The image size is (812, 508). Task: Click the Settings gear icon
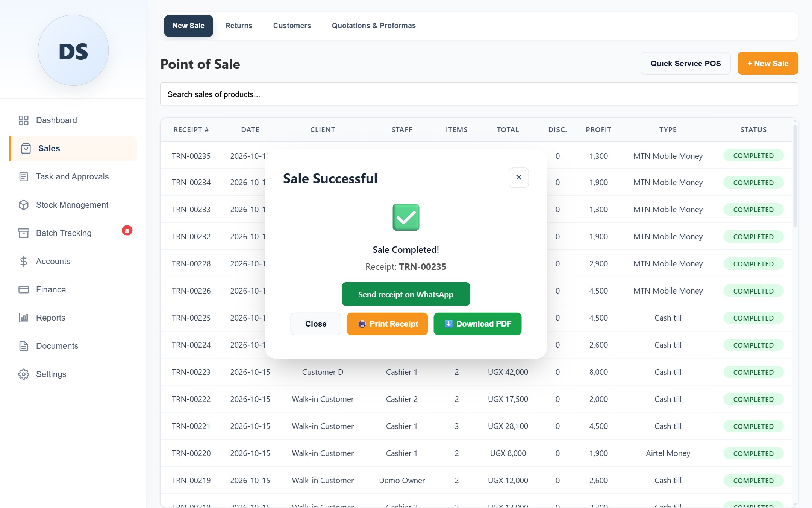[24, 374]
